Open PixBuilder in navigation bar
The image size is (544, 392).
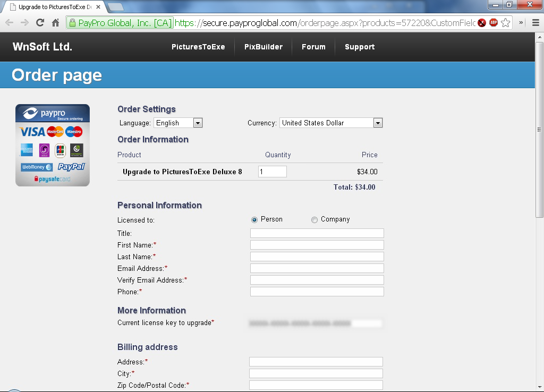[263, 47]
